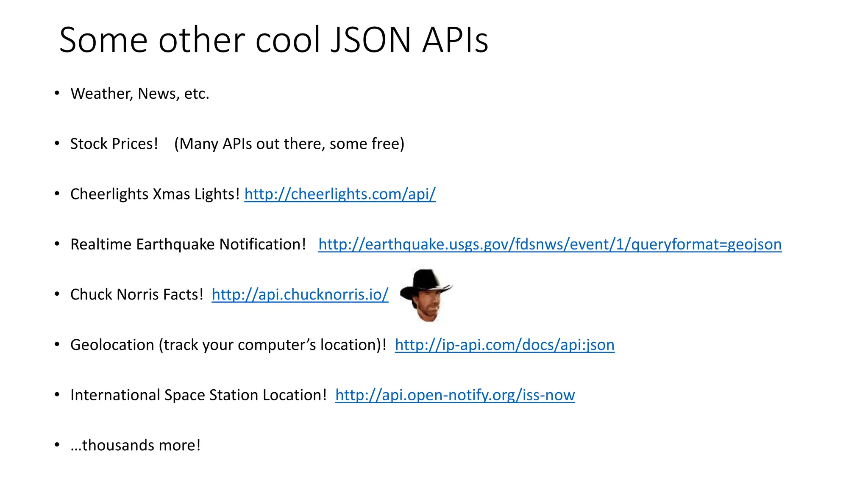The image size is (868, 488).
Task: Click '(Many APIs out there, some free)' text
Action: [x=289, y=144]
